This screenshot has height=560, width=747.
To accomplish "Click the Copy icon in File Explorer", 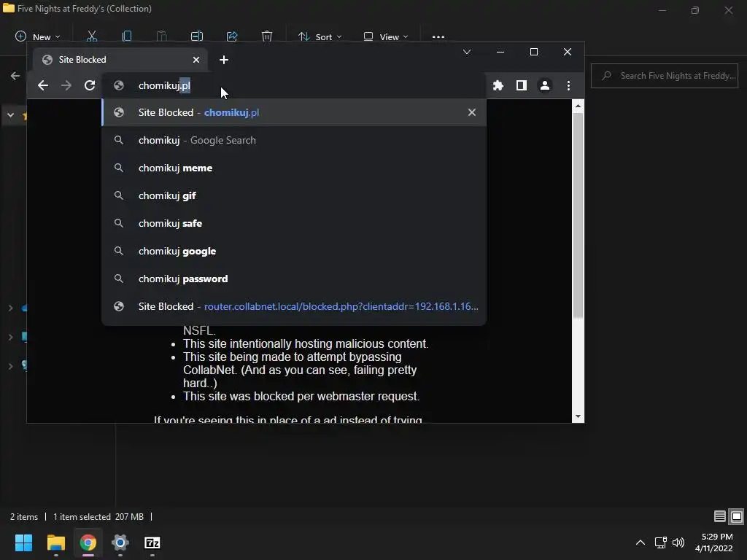I will (x=127, y=36).
